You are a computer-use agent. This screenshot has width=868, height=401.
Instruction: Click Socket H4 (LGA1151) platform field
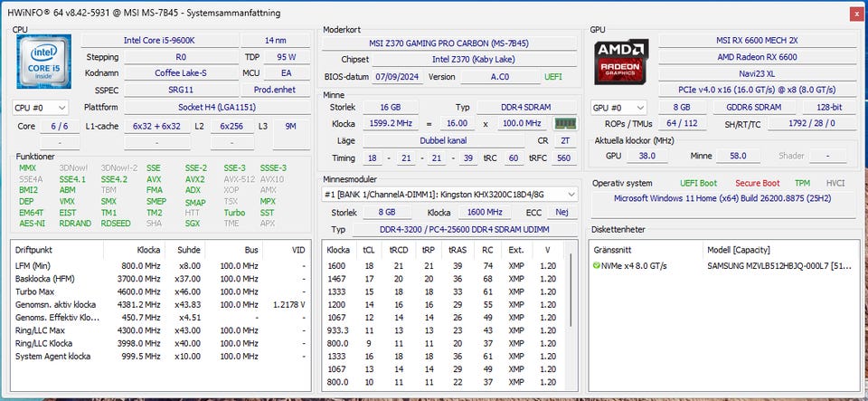coord(217,108)
